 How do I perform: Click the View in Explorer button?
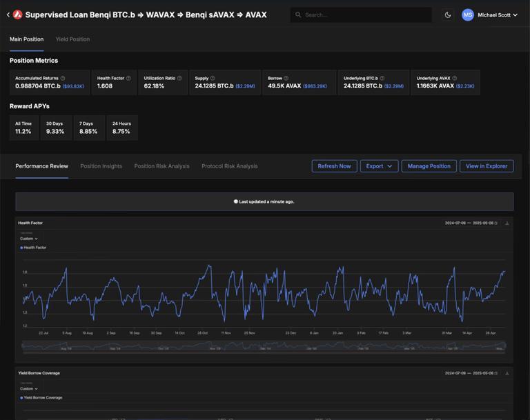(486, 166)
